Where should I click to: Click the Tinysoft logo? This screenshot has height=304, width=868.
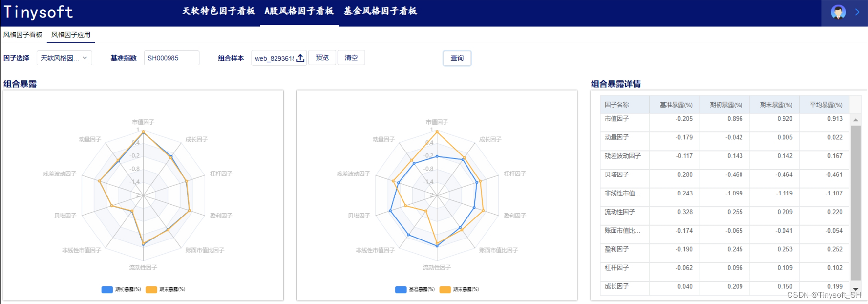click(38, 12)
